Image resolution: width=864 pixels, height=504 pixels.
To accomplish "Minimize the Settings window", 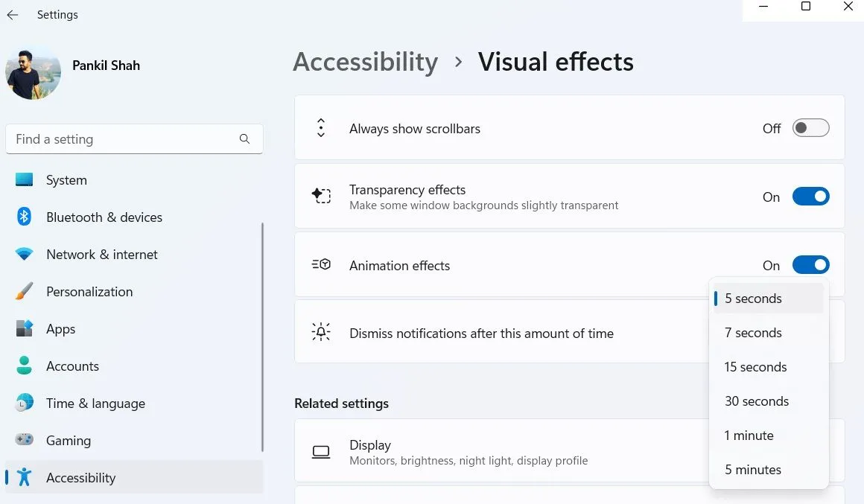I will 763,7.
